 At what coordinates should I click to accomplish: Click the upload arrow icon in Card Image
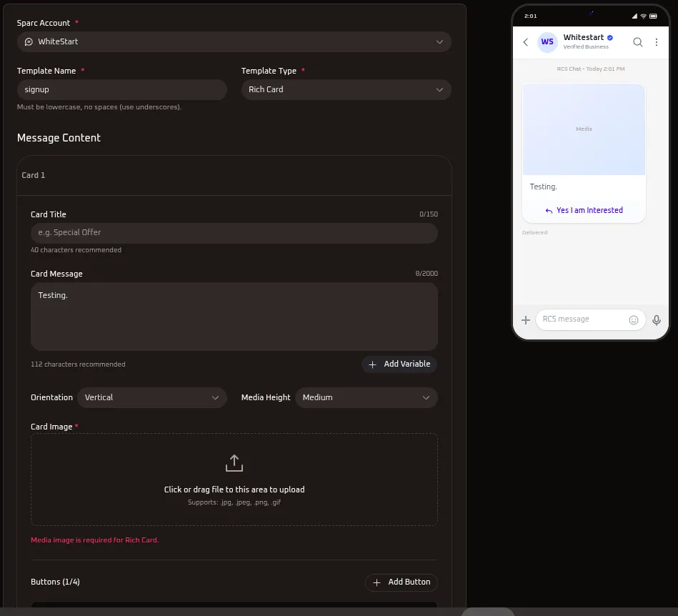coord(234,463)
